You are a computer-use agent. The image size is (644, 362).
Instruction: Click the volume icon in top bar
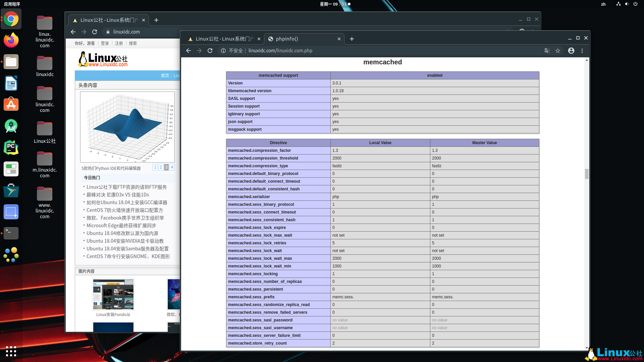tap(627, 4)
